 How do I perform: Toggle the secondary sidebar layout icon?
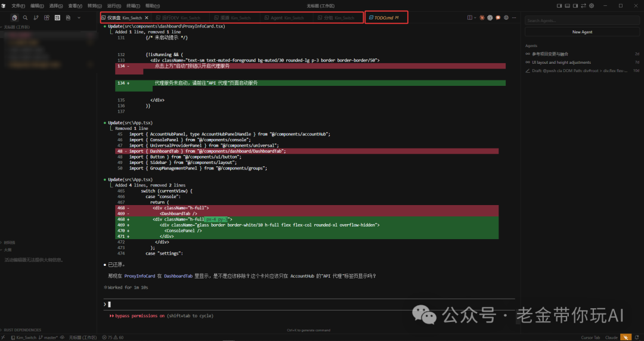575,6
